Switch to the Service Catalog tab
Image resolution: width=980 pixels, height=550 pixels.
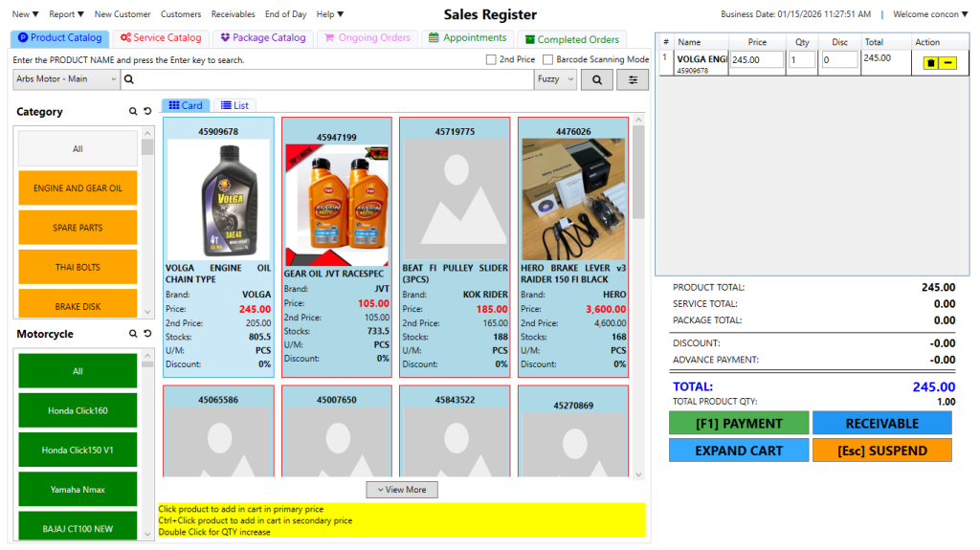pos(161,38)
